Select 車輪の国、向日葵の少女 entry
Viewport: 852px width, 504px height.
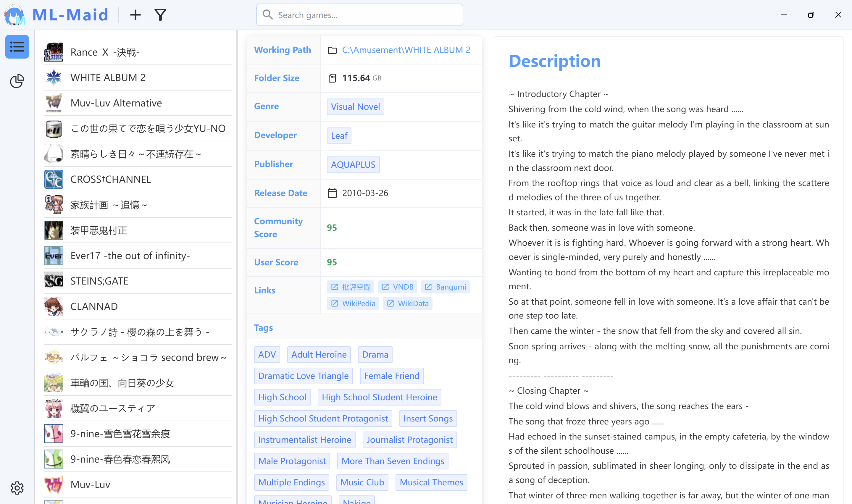pos(138,383)
